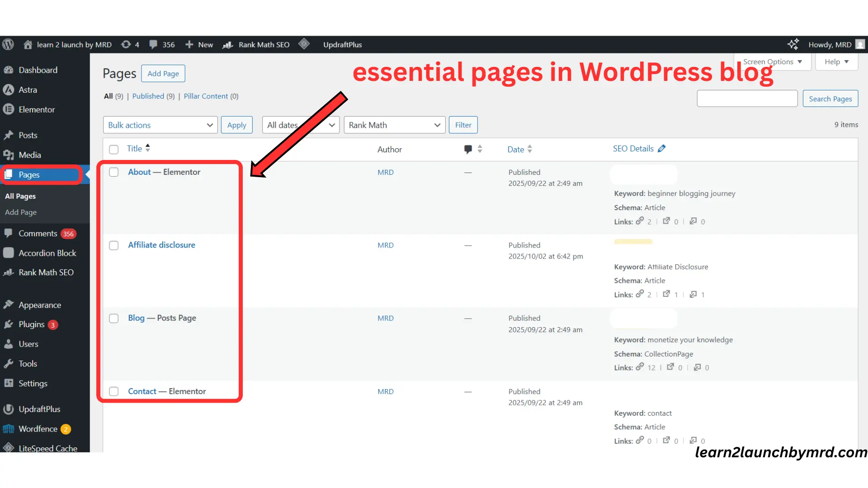Screen dimensions: 868x488
Task: Open the plus New content icon
Action: (189, 44)
